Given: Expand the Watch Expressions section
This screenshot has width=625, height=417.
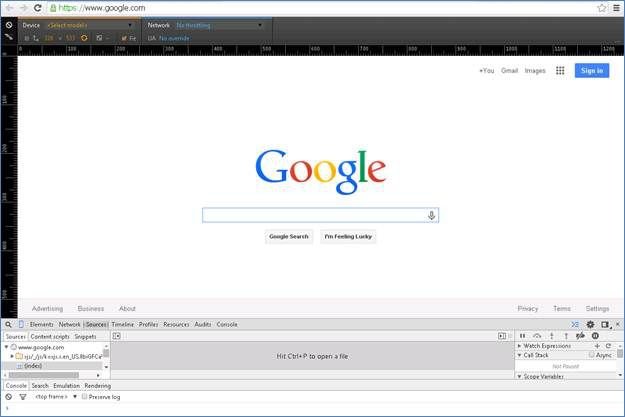Looking at the screenshot, I should (x=519, y=346).
